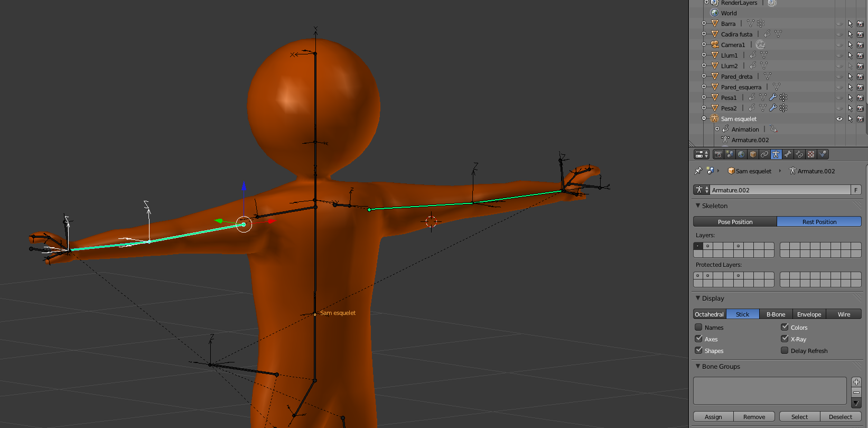This screenshot has height=428, width=868.
Task: Collapse the Display panel
Action: point(698,298)
